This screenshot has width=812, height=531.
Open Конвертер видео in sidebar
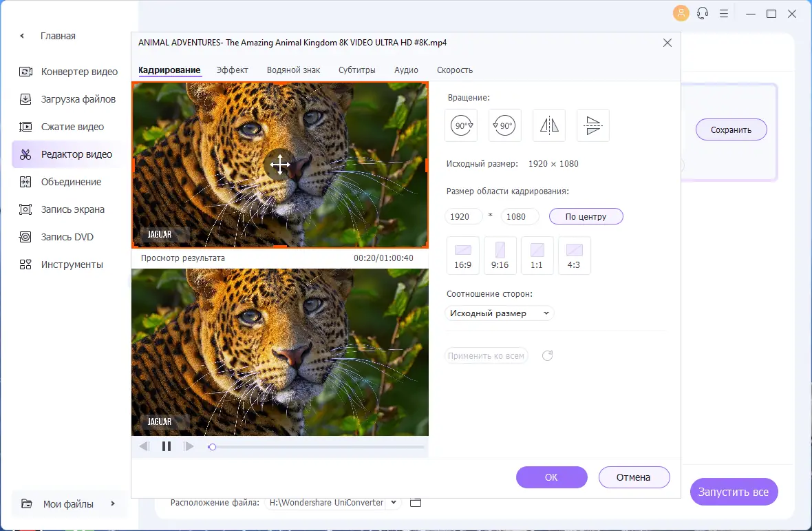tap(68, 72)
